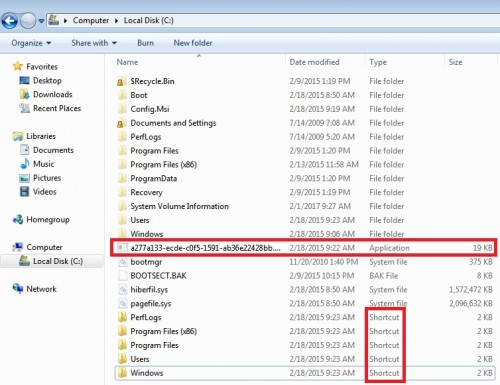Image resolution: width=500 pixels, height=385 pixels.
Task: Select the bootmgr system file icon
Action: (x=123, y=262)
